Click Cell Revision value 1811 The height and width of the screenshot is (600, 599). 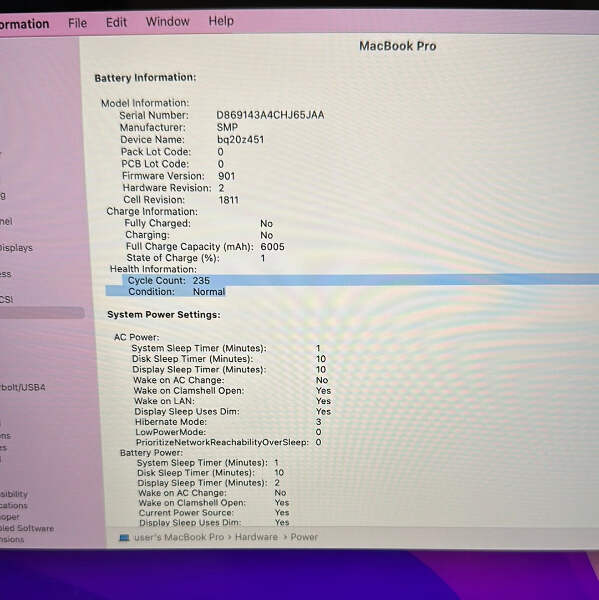click(x=229, y=200)
